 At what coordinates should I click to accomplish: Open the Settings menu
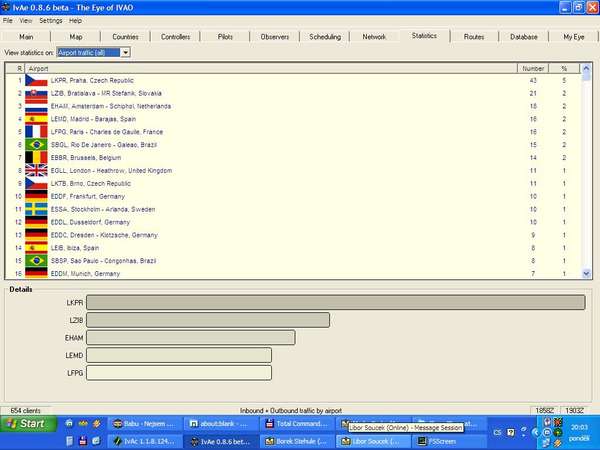tap(51, 21)
